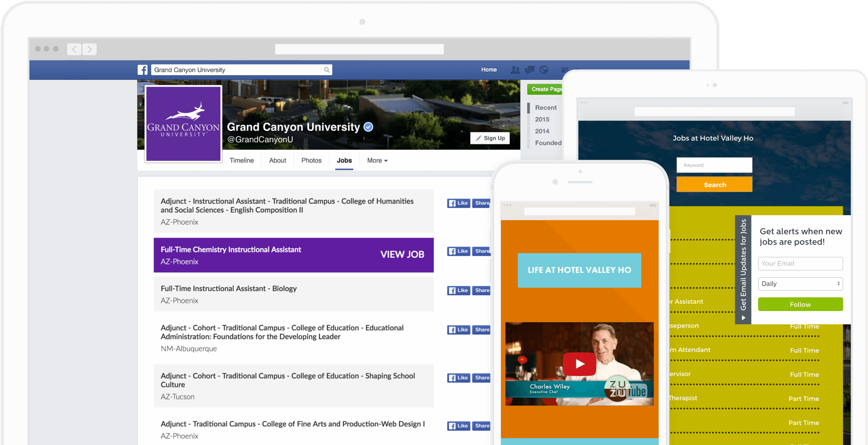Open the messages icon
Viewport: 868px width, 445px height.
530,70
